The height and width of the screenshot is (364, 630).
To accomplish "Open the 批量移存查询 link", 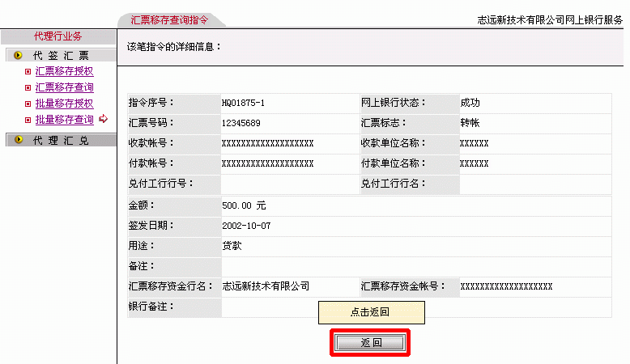I will click(64, 120).
